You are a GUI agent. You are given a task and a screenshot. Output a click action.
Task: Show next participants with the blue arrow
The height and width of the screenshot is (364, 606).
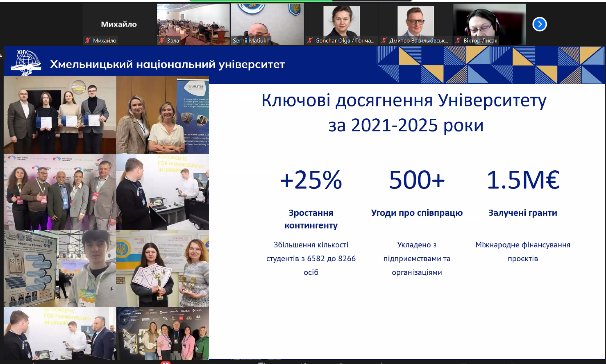point(540,24)
